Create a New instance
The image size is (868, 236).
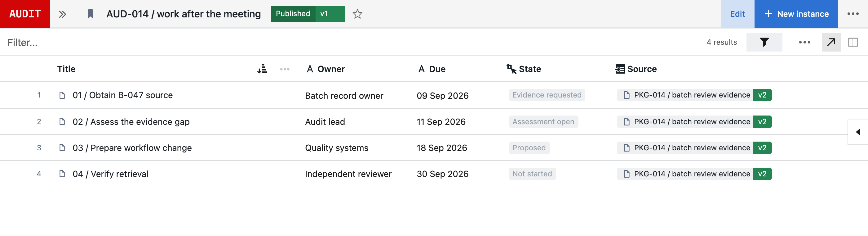(796, 14)
